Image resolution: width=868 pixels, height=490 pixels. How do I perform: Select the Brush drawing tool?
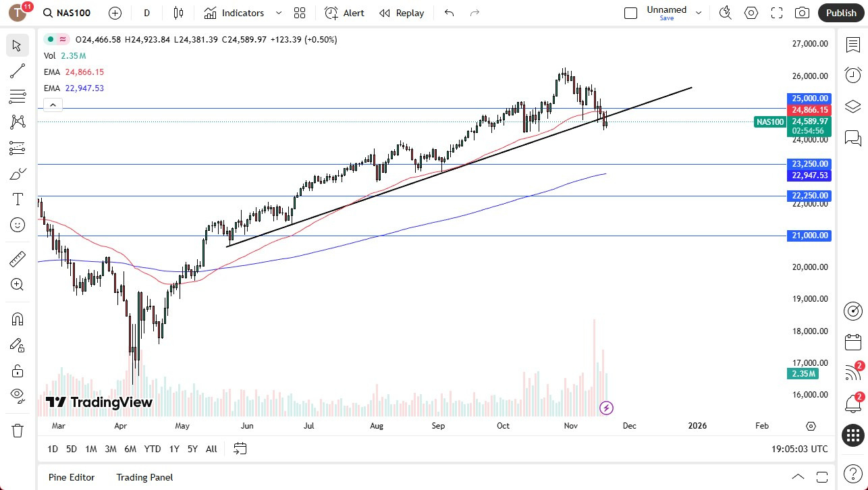click(x=17, y=173)
